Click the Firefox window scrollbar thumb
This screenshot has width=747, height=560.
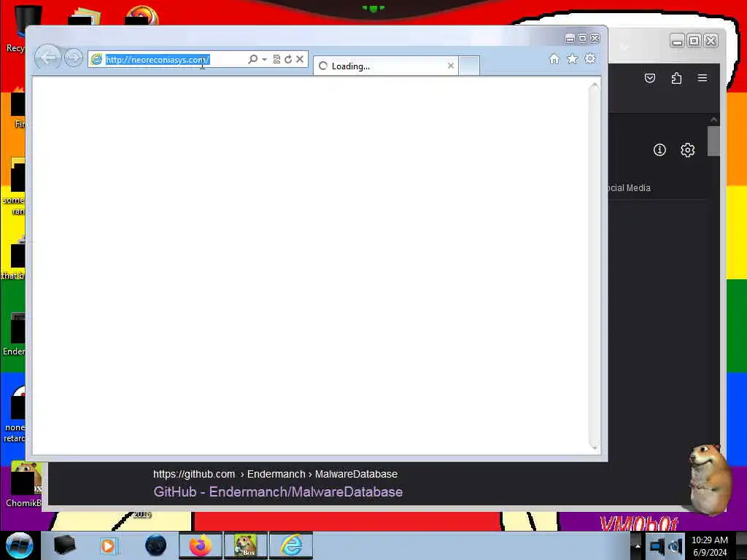pos(713,141)
